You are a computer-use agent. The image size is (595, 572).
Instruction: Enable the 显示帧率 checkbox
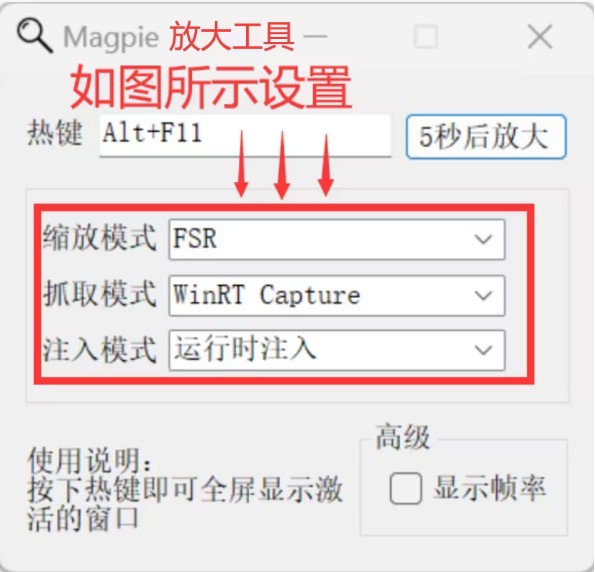[x=406, y=488]
